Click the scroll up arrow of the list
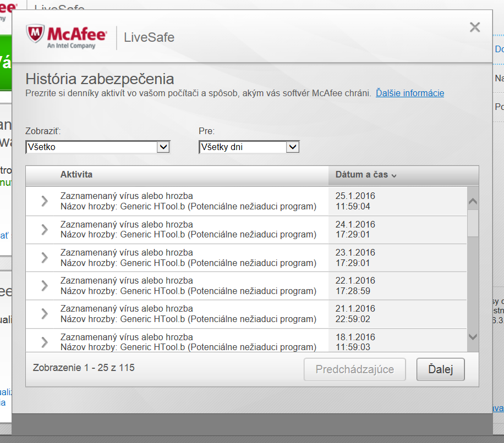The width and height of the screenshot is (504, 443). coord(473,202)
